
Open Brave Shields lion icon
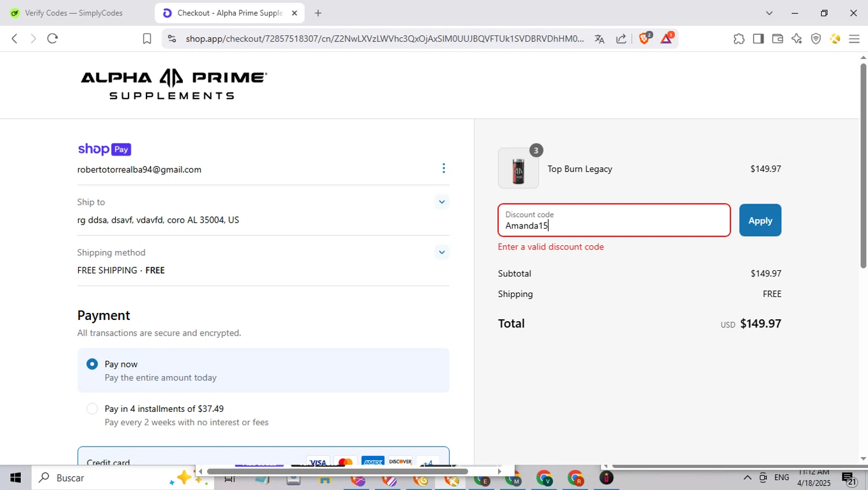[x=645, y=38]
